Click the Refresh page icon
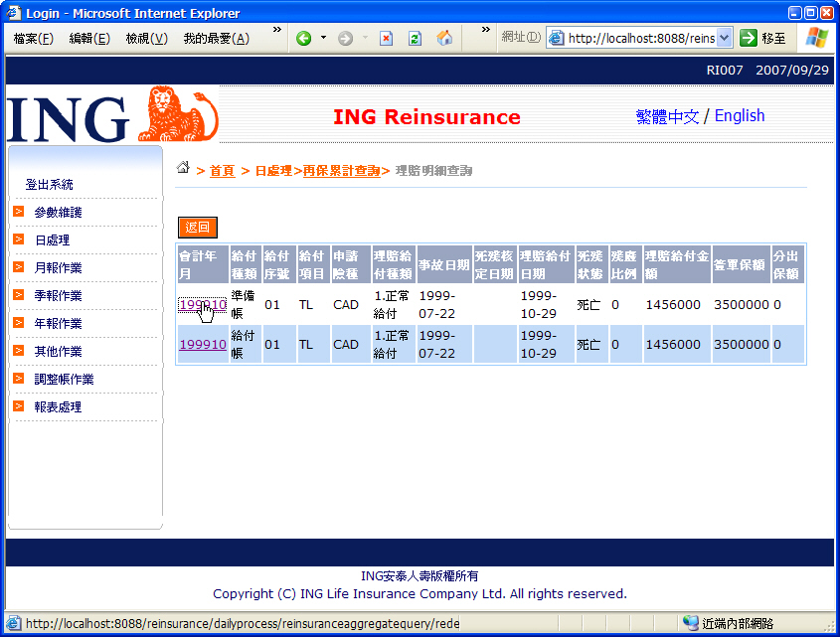Viewport: 840px width, 637px height. pos(415,39)
